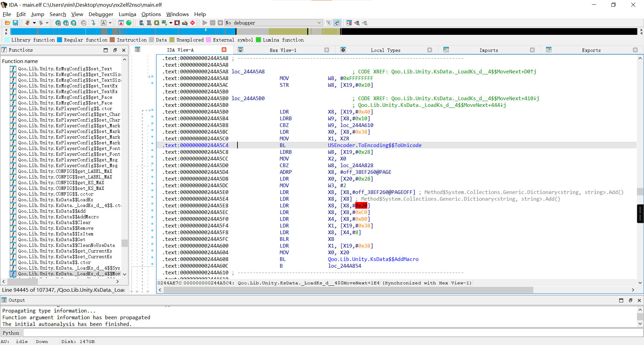
Task: Open the File menu
Action: 7,14
